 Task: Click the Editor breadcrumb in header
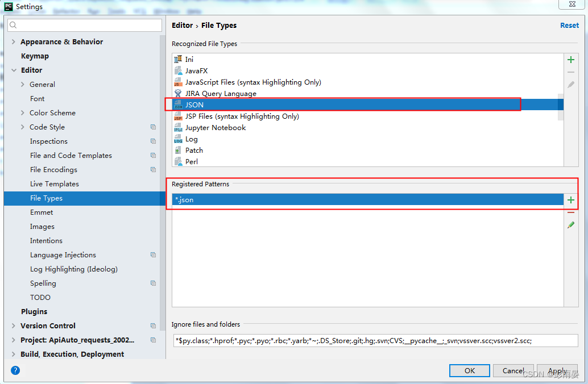pos(182,25)
